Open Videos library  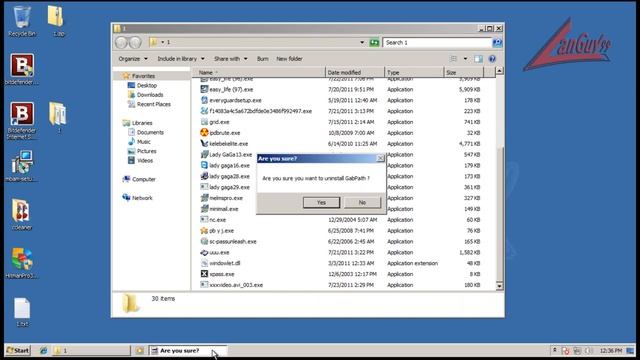(145, 160)
